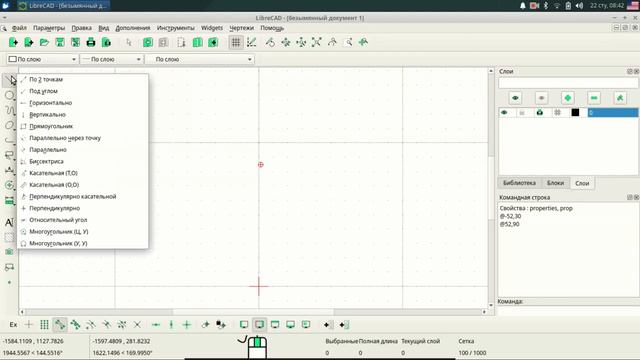Click the LibreCAD taskbar window button
Screen dimensions: 640x360
tap(64, 6)
